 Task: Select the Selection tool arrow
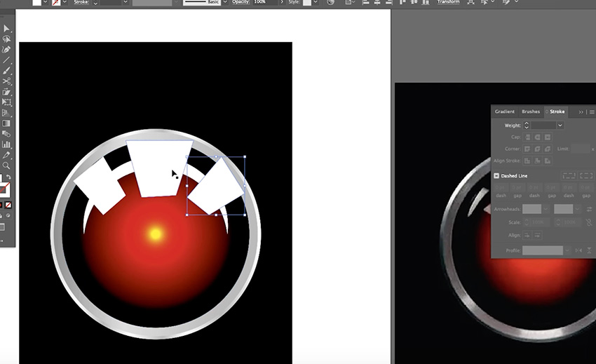tap(6, 29)
